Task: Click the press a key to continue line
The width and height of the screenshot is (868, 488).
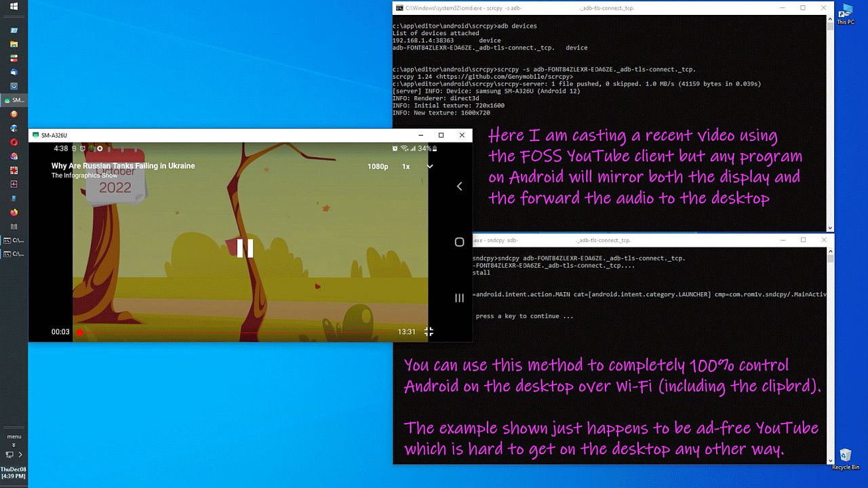Action: [x=524, y=316]
